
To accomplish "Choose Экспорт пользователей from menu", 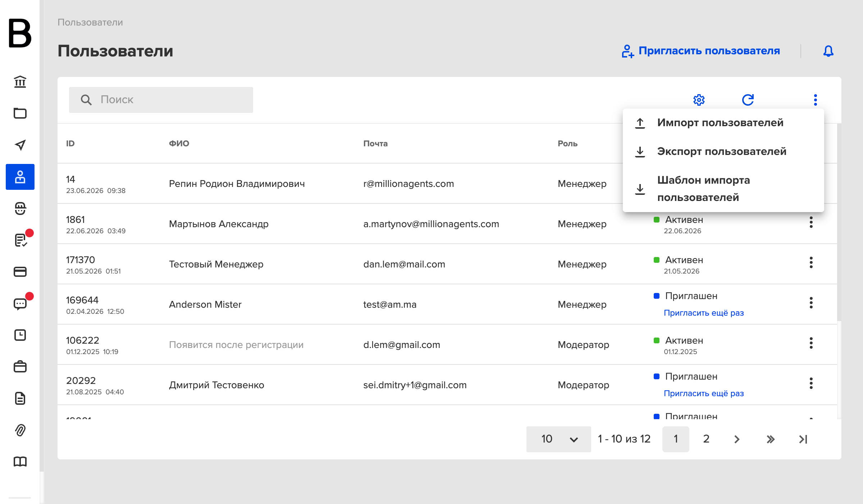I will pos(723,152).
